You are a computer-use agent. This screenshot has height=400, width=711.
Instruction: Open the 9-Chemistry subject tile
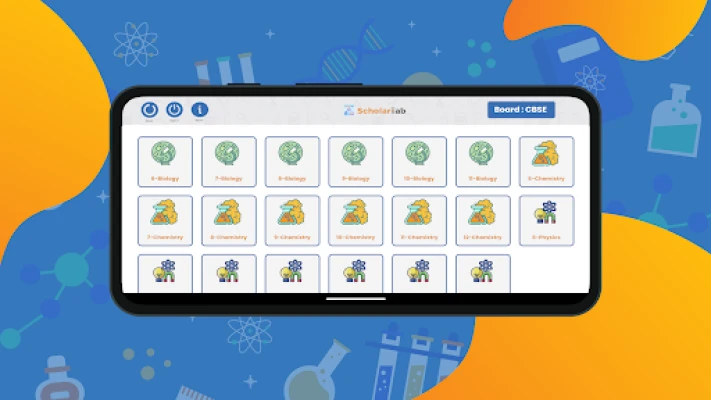[292, 220]
